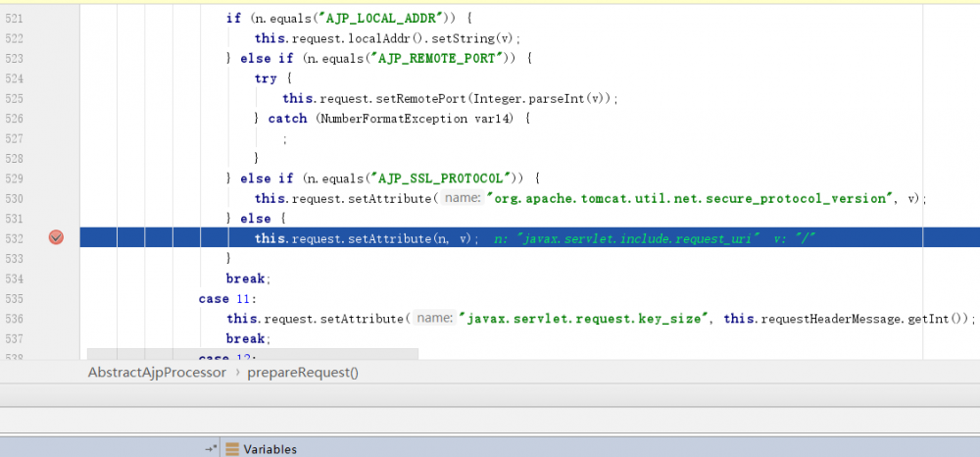The image size is (980, 457).
Task: Select prepareRequest() in the breadcrumb bar
Action: point(303,373)
